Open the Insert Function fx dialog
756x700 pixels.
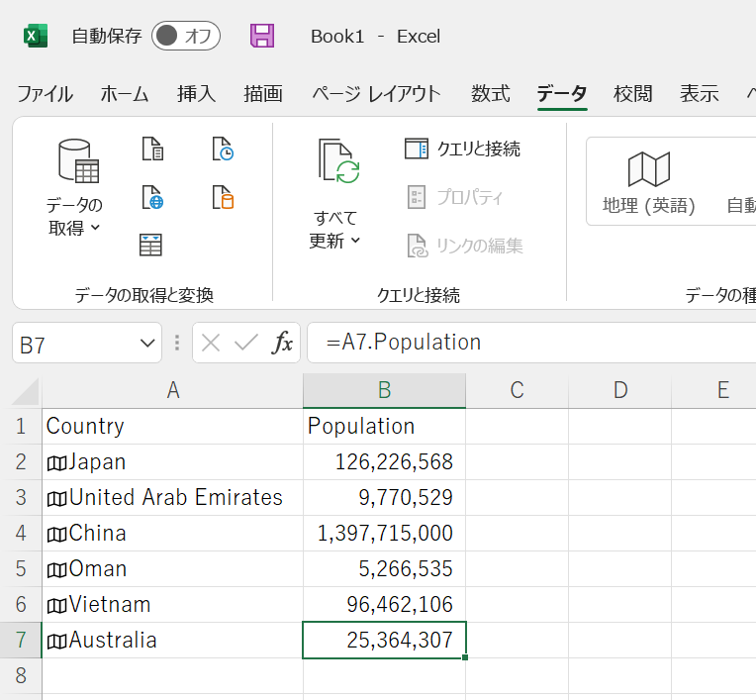(283, 343)
